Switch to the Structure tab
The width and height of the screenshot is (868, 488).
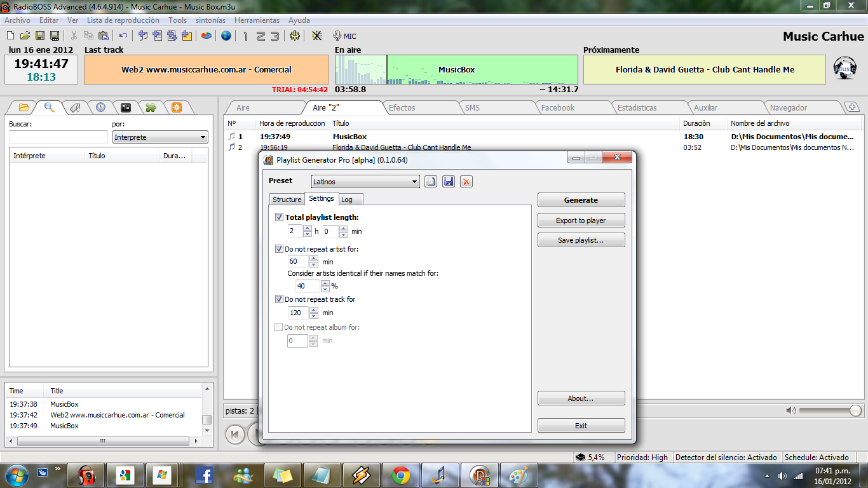tap(287, 200)
